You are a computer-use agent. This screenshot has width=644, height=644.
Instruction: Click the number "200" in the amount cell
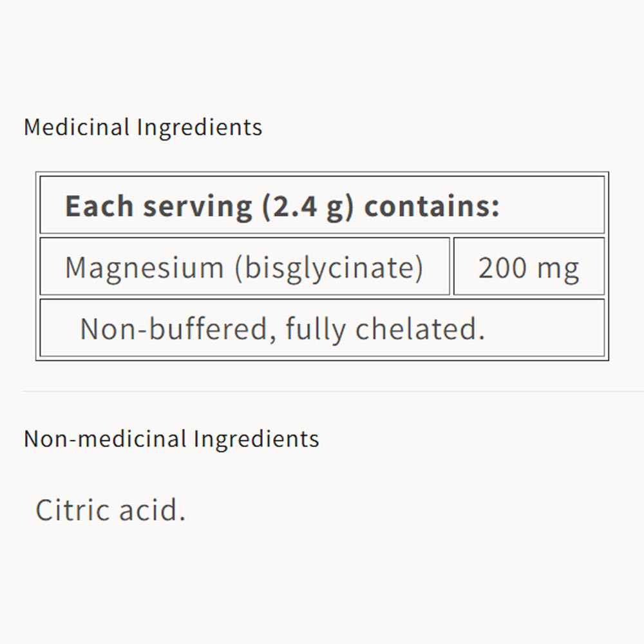503,267
